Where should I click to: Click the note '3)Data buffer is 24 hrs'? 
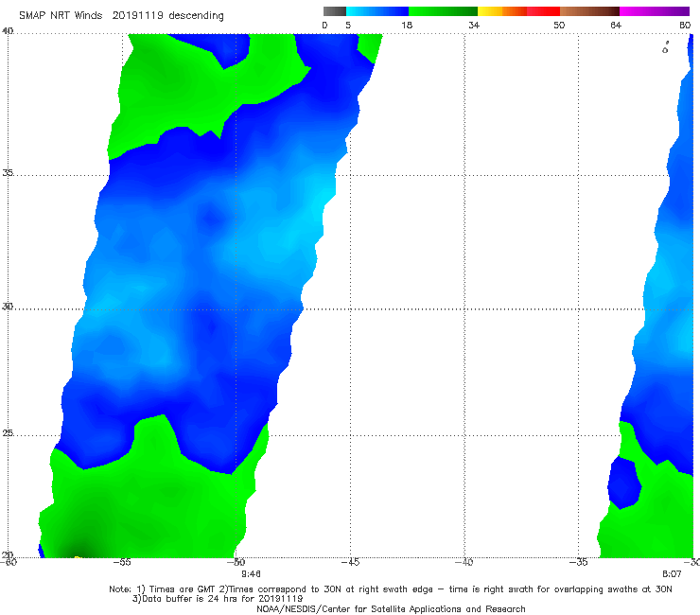tap(218, 599)
